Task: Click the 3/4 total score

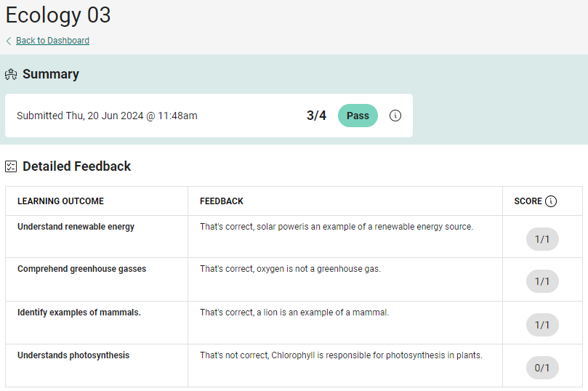Action: 316,116
